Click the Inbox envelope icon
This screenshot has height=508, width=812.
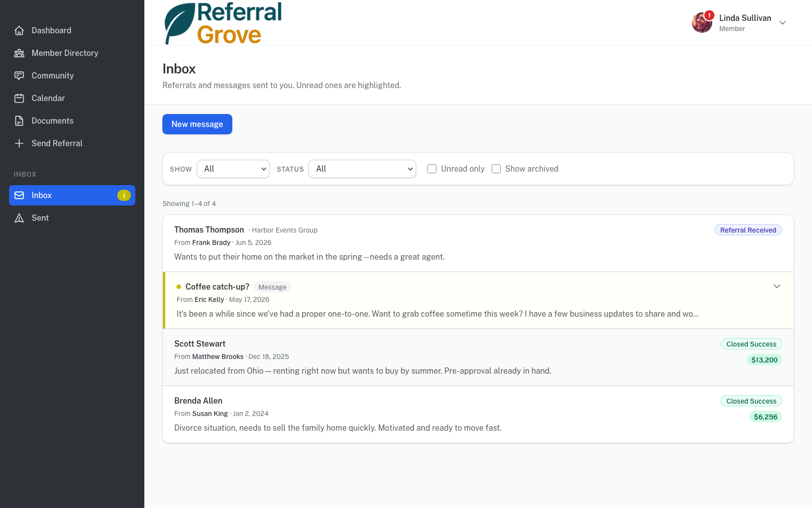(x=19, y=195)
